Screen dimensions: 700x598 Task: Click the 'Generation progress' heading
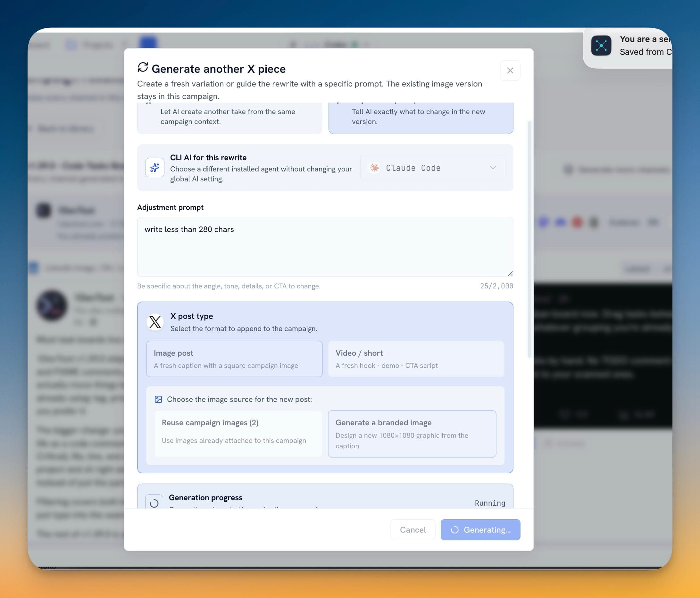click(205, 497)
